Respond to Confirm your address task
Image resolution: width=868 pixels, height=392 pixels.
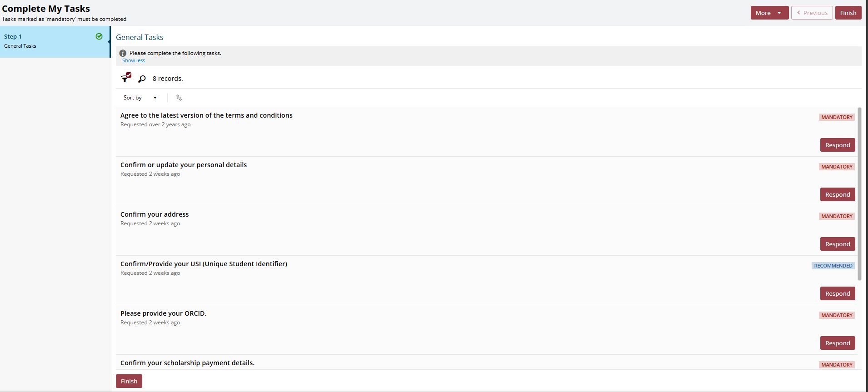tap(838, 244)
